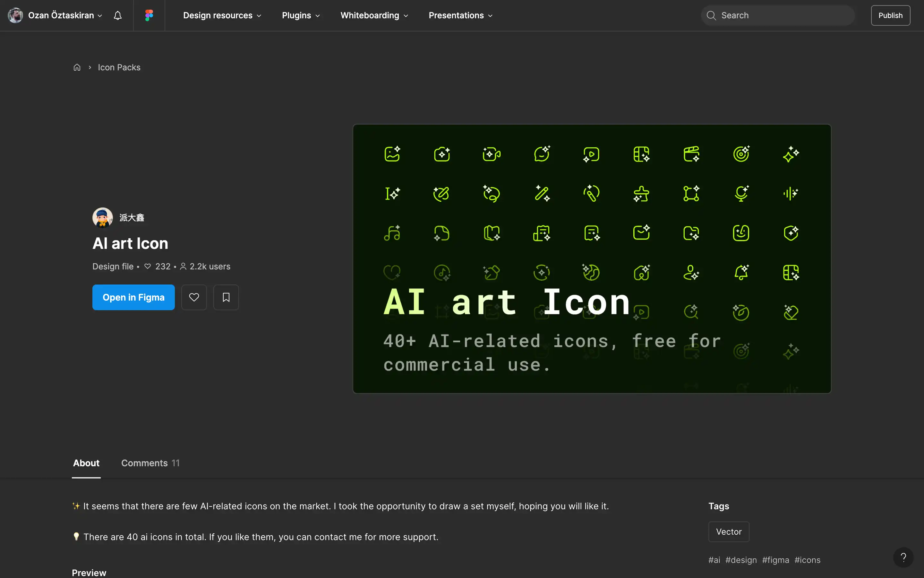Click the breadcrumb separator chevron
This screenshot has width=924, height=578.
coord(90,67)
